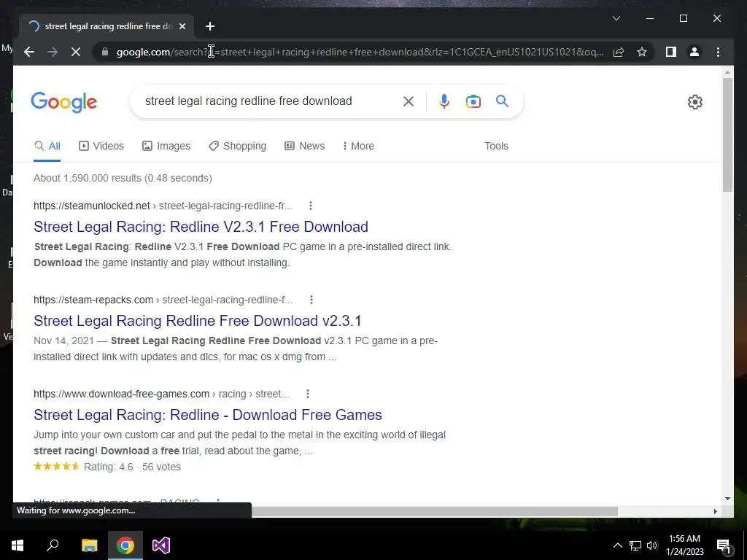Open Street Legal Racing: Redline - Download Free Games
This screenshot has height=560, width=747.
pos(208,415)
